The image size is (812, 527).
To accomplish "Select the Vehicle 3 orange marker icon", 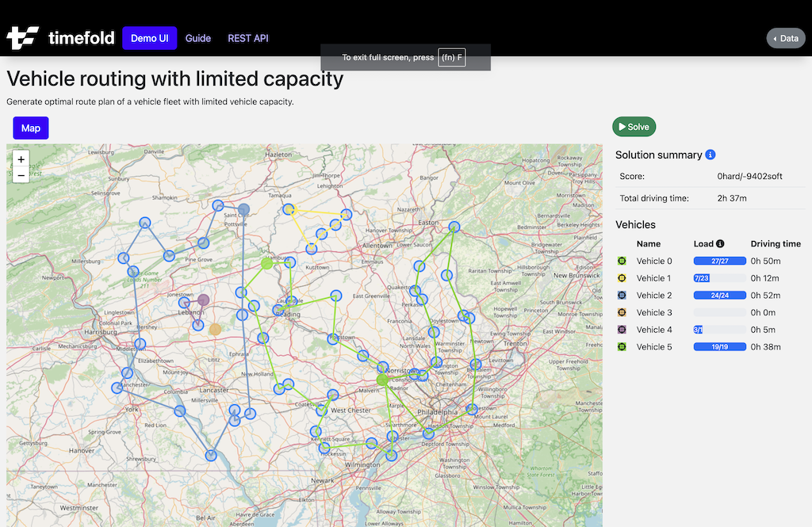I will 622,312.
